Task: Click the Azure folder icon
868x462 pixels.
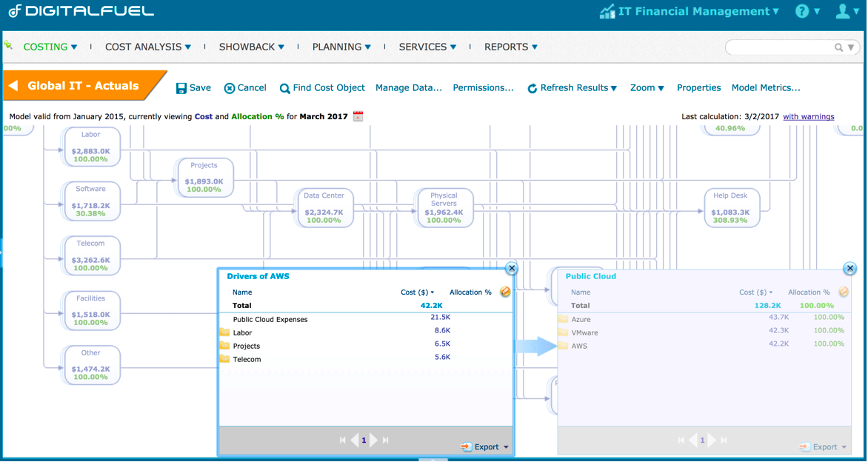Action: click(x=563, y=318)
